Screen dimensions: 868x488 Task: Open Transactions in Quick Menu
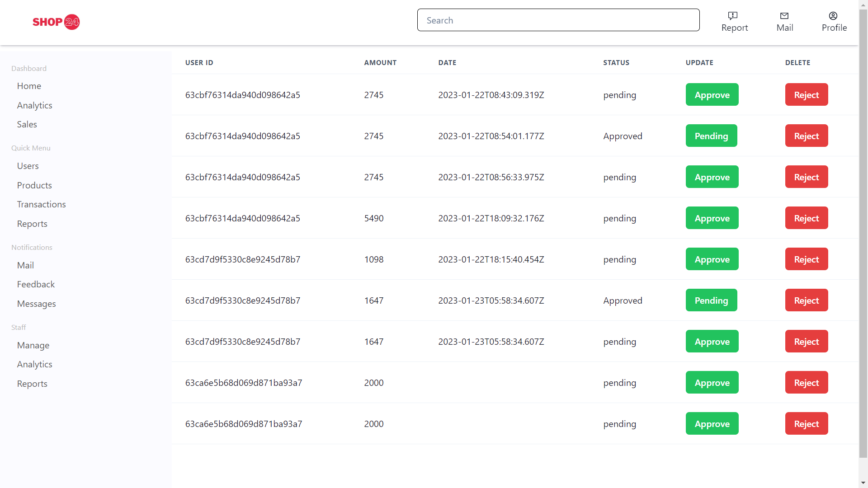click(x=42, y=204)
